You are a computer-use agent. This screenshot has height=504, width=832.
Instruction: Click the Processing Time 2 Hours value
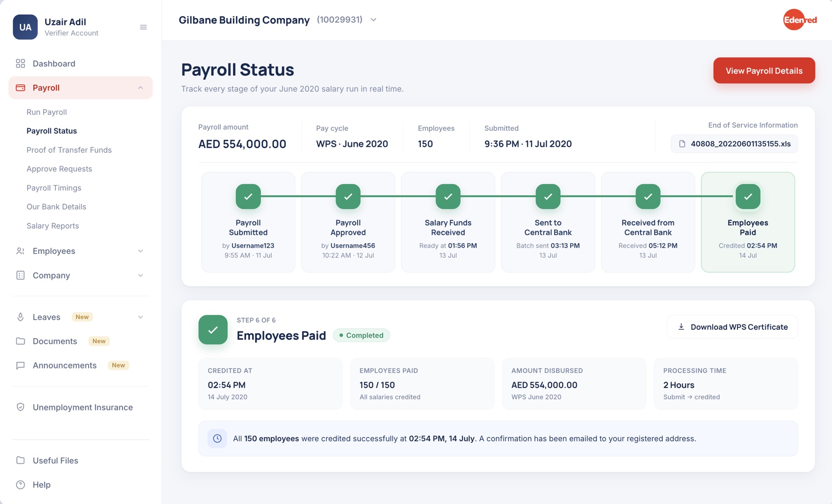[678, 385]
